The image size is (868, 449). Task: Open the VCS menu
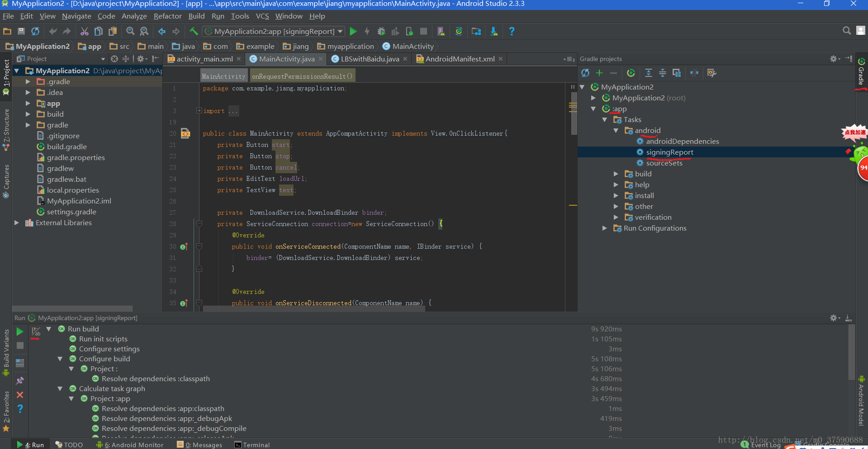pos(262,16)
